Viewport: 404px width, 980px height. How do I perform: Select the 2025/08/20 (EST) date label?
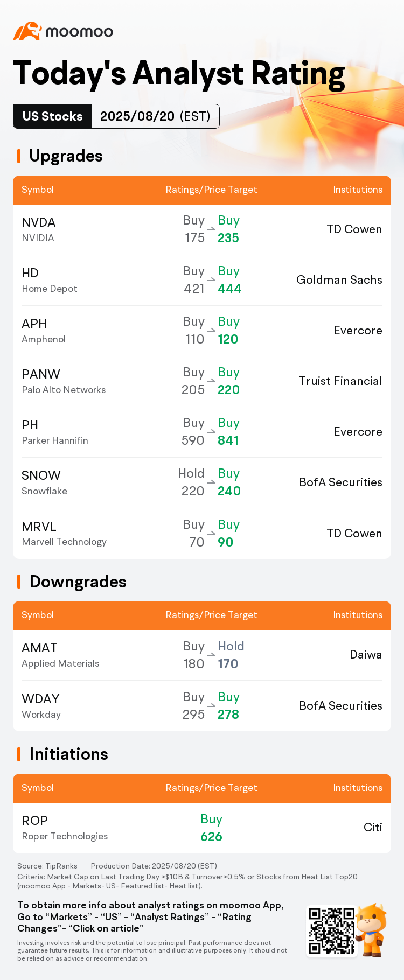[x=155, y=116]
